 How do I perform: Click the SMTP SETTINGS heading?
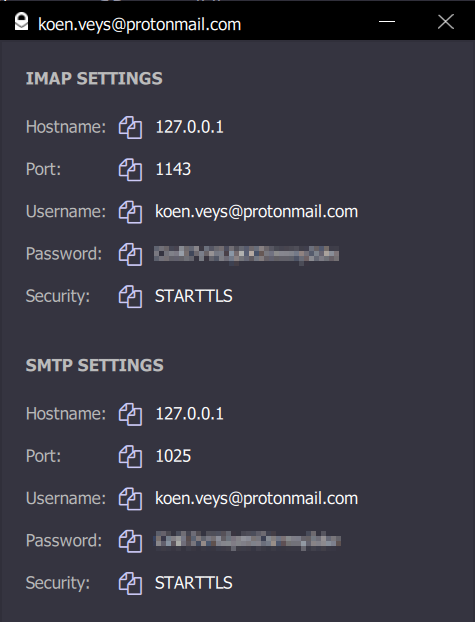click(94, 365)
